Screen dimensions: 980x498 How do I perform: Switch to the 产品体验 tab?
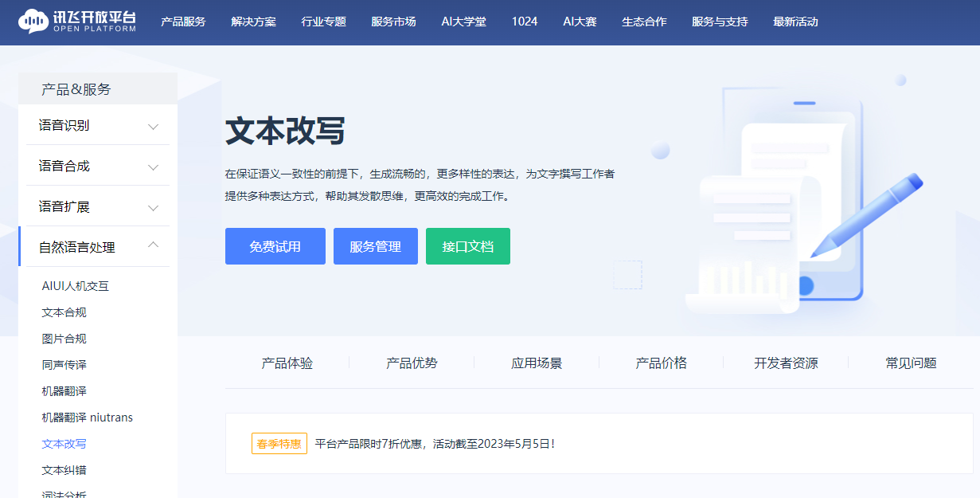[x=287, y=363]
